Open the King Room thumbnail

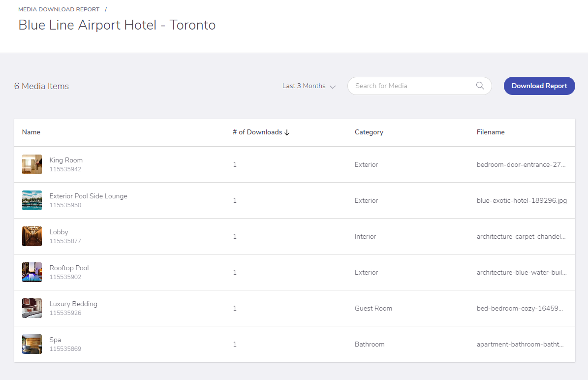pos(32,164)
